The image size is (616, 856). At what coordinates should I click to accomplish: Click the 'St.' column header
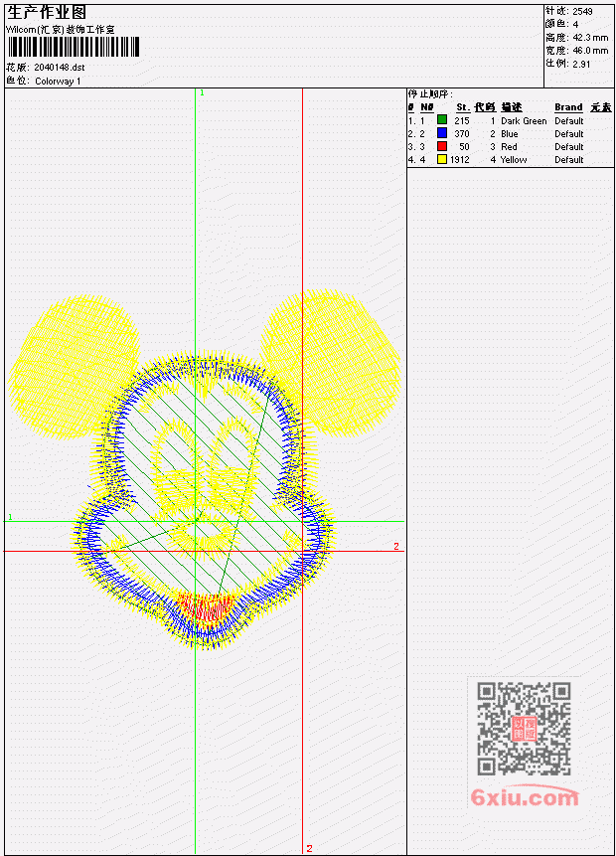[463, 107]
